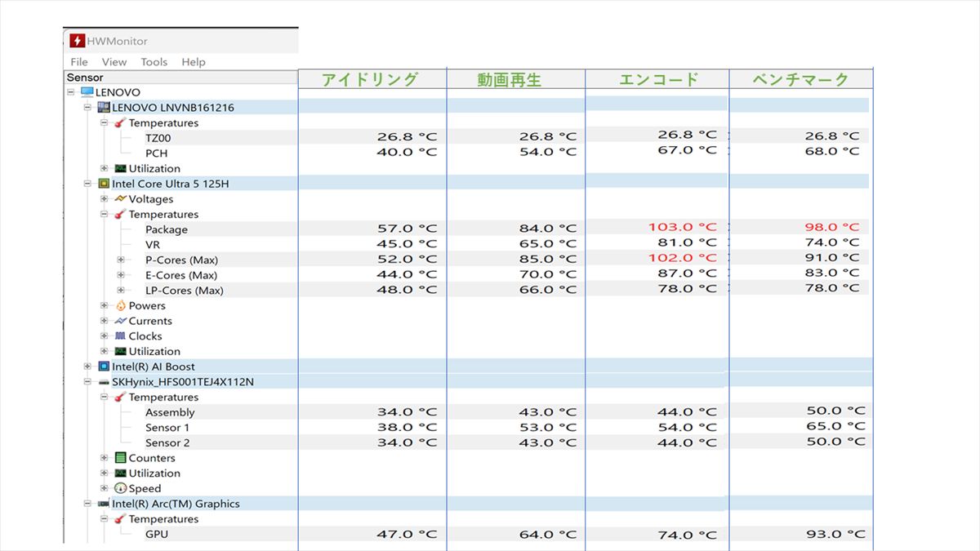This screenshot has height=551, width=980.
Task: Click the Sensor column header
Action: pos(180,78)
